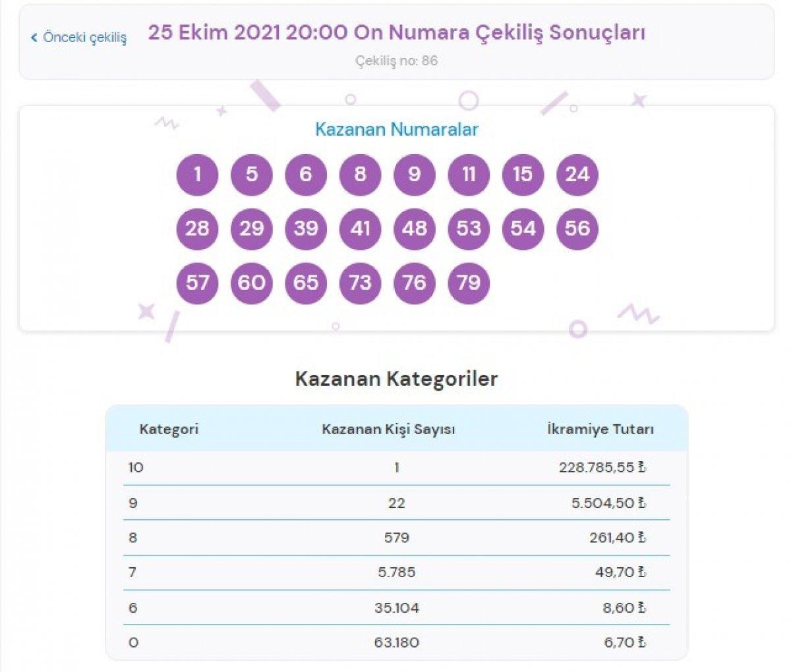Click the "Çekiliş no: 86" label
This screenshot has height=672, width=791.
click(x=395, y=60)
